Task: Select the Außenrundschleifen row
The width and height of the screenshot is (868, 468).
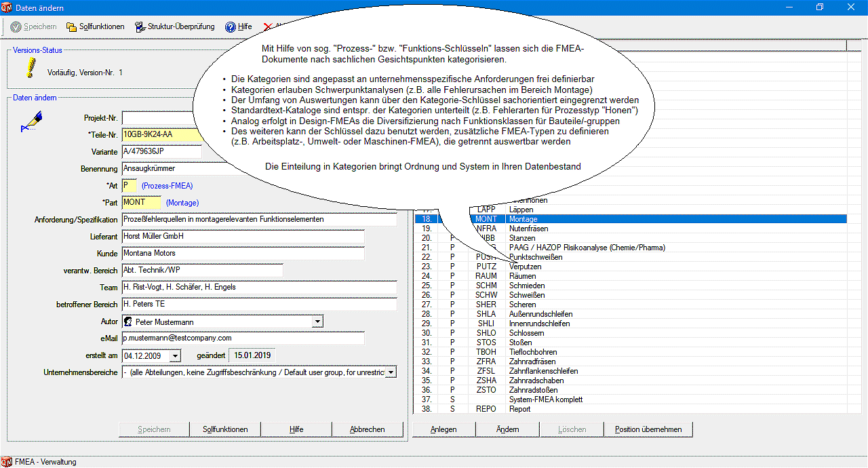Action: [630, 314]
